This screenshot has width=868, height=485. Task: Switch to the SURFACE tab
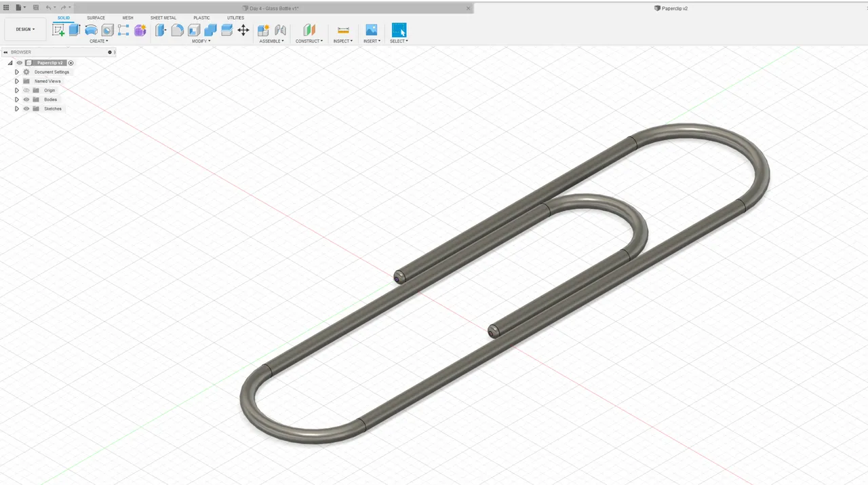tap(96, 18)
